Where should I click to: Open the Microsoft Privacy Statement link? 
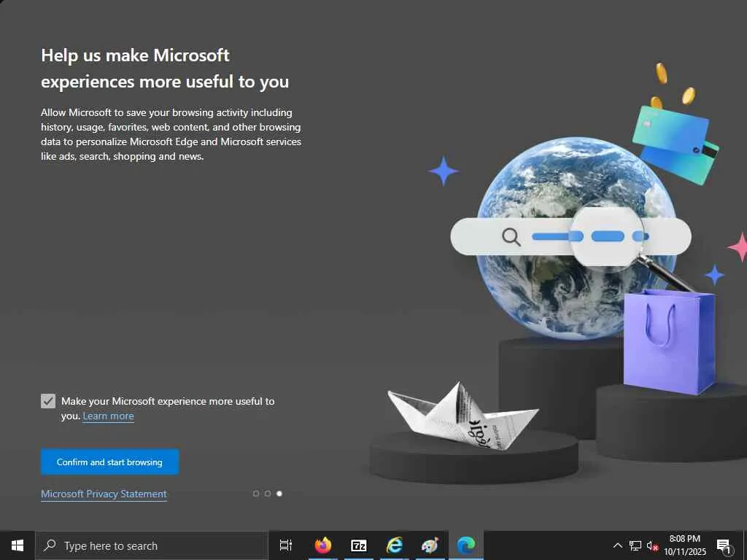pyautogui.click(x=104, y=494)
